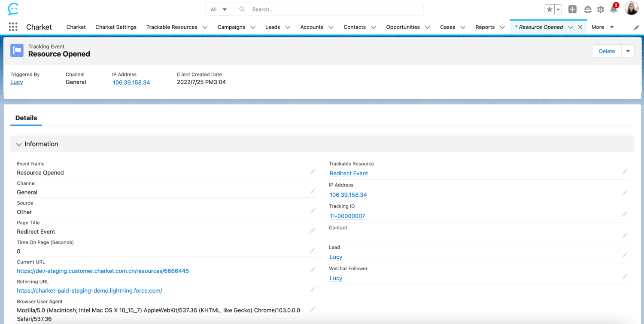Edit the Browser User Agent pencil
Viewport: 644px width, 324px height.
point(313,309)
